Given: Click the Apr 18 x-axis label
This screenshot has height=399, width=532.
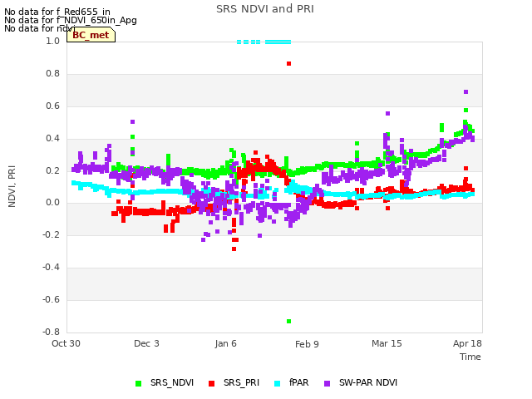Looking at the screenshot, I should coord(467,343).
